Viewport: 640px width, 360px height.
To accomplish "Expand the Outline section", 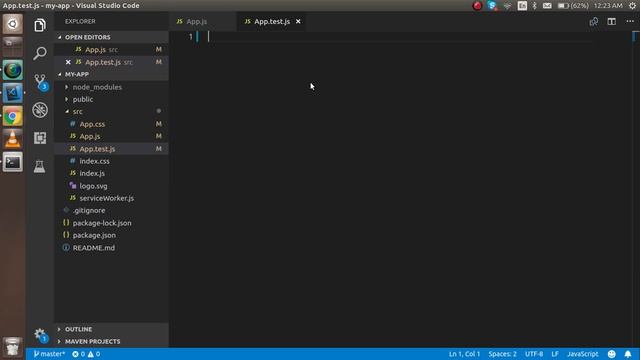I will pyautogui.click(x=111, y=329).
